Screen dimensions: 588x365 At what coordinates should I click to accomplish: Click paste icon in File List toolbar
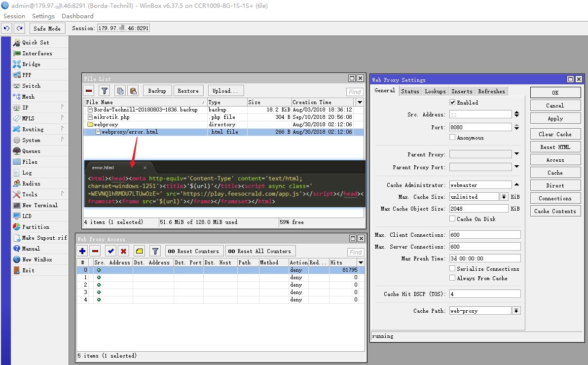tap(133, 91)
